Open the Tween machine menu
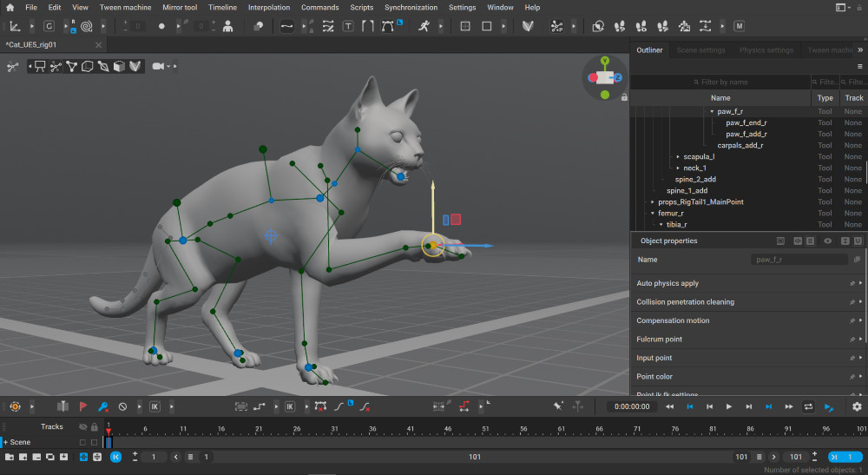 click(x=125, y=7)
